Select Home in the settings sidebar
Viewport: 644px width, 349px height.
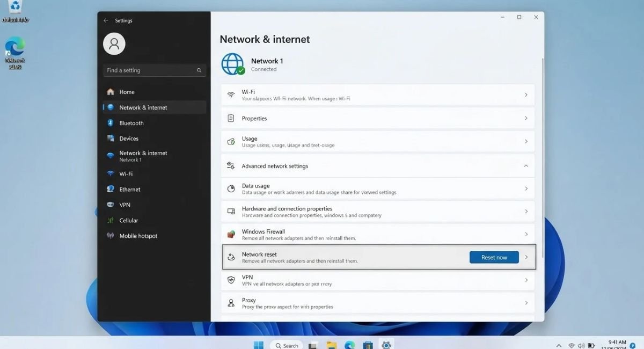tap(155, 92)
